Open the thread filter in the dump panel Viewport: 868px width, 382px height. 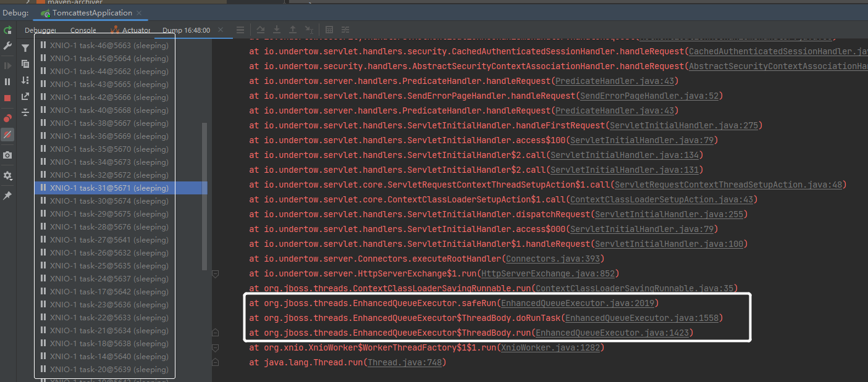pyautogui.click(x=25, y=48)
